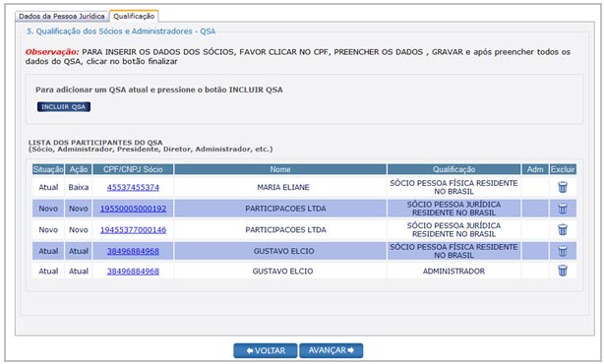Click trash icon for GUSTAVO ELCIO sócio pessoa física
Image resolution: width=604 pixels, height=364 pixels.
563,251
